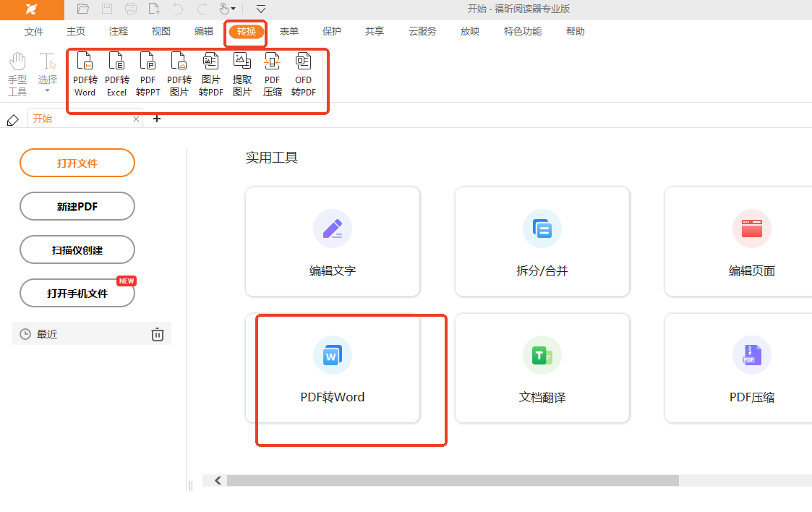Switch to the 视图 tab
The height and width of the screenshot is (512, 812).
[x=161, y=32]
